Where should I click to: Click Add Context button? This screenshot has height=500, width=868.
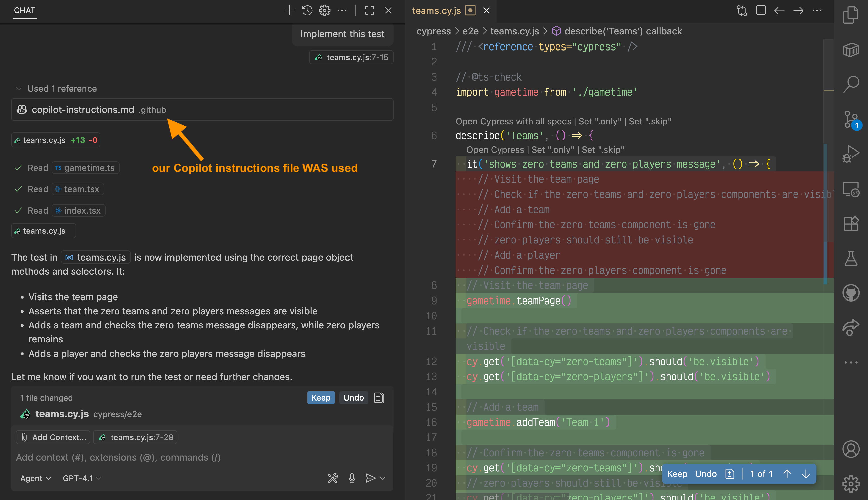53,437
